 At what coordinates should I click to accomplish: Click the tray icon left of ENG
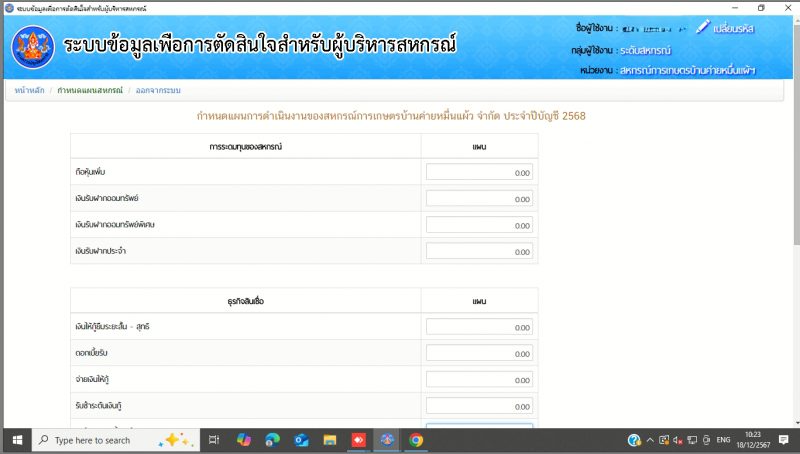pyautogui.click(x=707, y=440)
